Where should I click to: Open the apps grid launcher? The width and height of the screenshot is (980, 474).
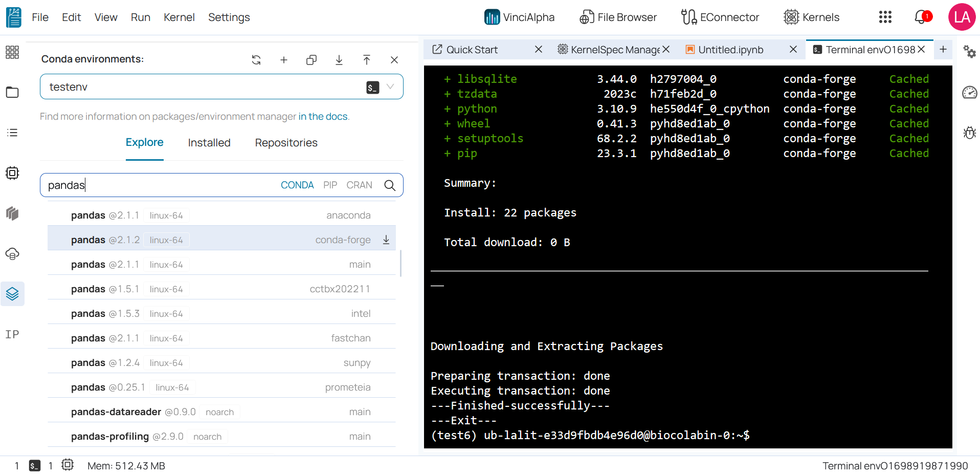[x=885, y=17]
